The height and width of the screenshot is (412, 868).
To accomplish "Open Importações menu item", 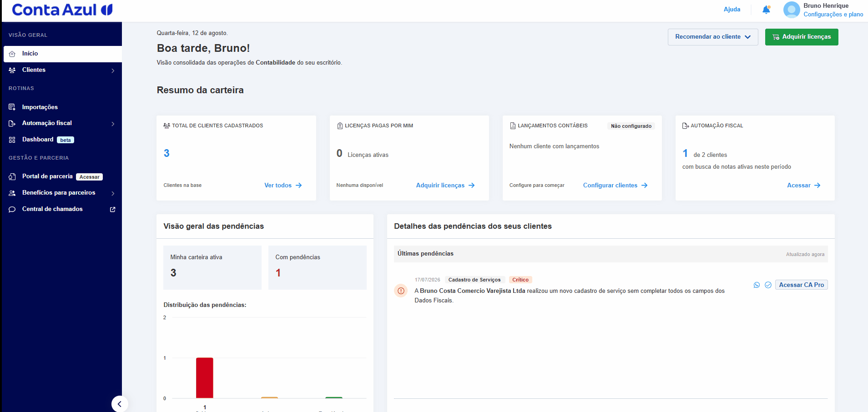I will point(63,107).
